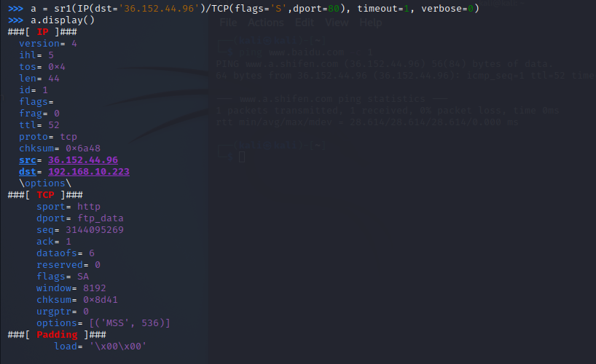Image resolution: width=596 pixels, height=364 pixels.
Task: Open the Help menu in background terminal
Action: pos(371,23)
